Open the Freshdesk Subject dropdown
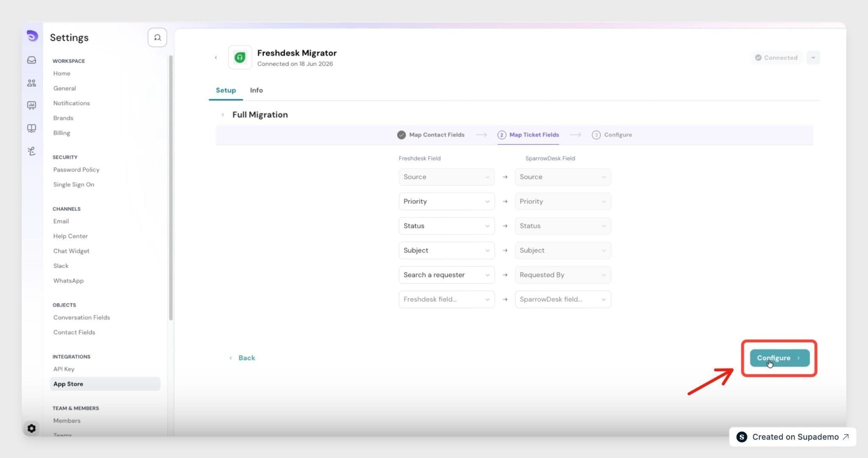This screenshot has height=458, width=868. [447, 250]
